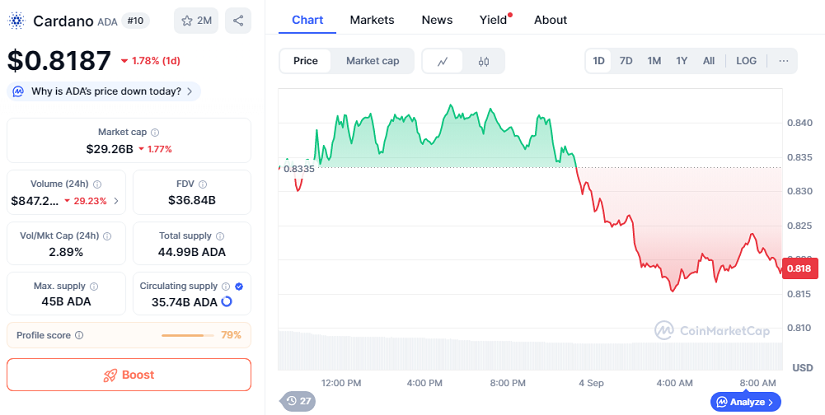Image resolution: width=825 pixels, height=415 pixels.
Task: Click the Analyze button
Action: point(746,402)
